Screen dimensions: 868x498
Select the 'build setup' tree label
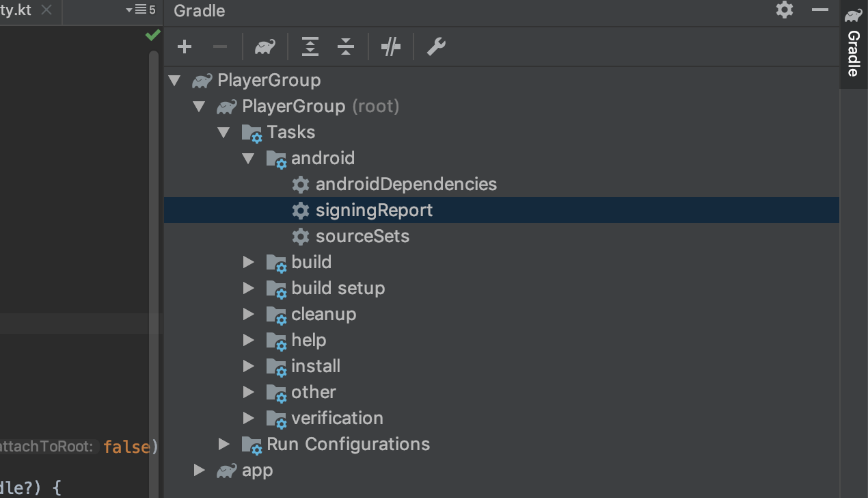click(338, 288)
